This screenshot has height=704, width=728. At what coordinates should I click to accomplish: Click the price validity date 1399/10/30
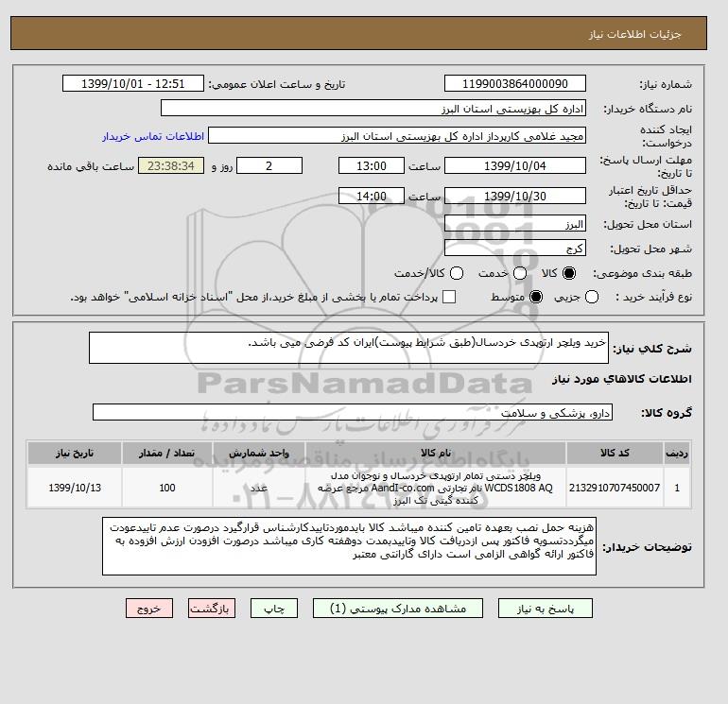515,196
